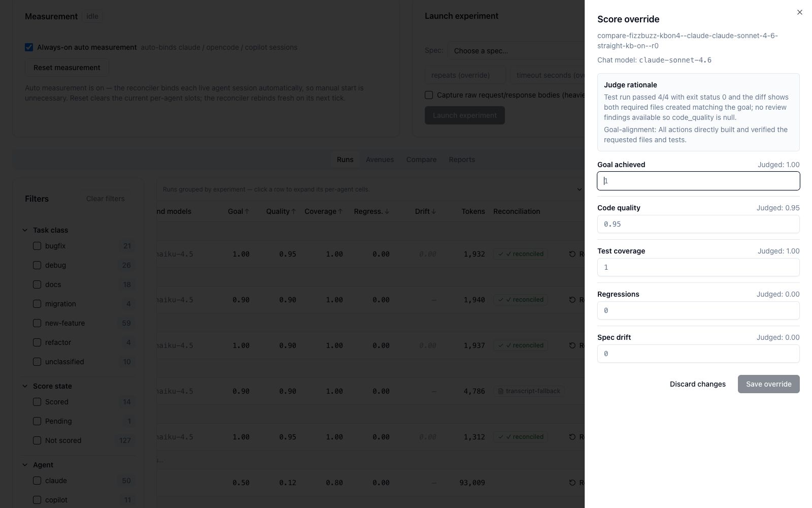Sort by the Drift column
This screenshot has width=812, height=508.
click(426, 211)
